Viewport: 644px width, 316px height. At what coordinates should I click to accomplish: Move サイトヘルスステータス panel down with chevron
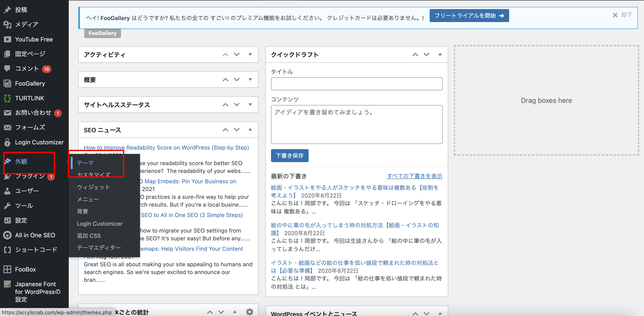pyautogui.click(x=236, y=104)
